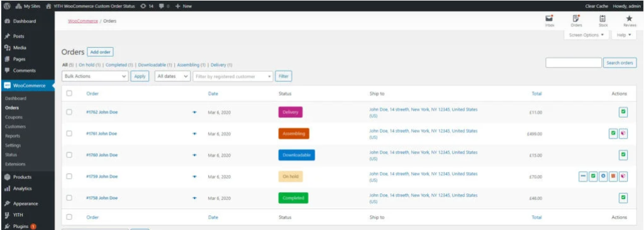Click the WordPress logo in admin bar
This screenshot has width=644, height=230.
7,6
